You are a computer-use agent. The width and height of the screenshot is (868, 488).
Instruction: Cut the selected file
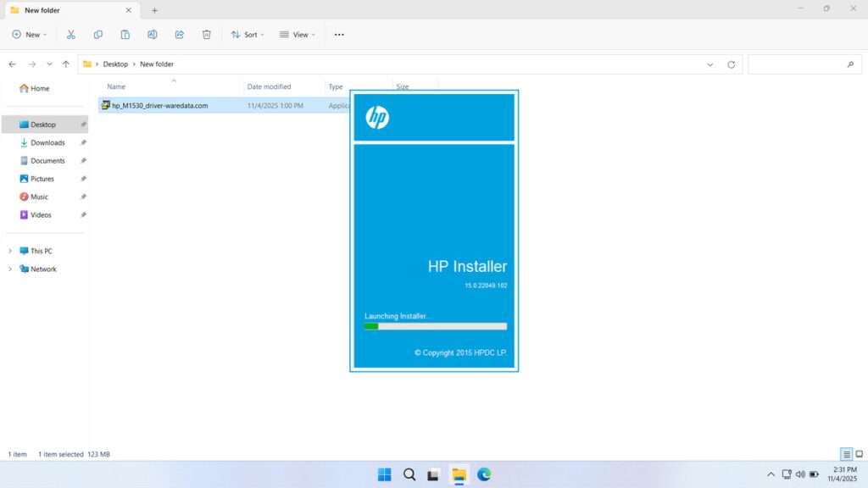click(71, 34)
